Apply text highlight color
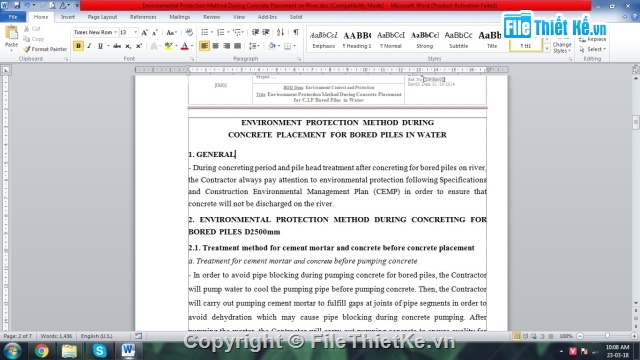The image size is (640, 360). coord(168,46)
